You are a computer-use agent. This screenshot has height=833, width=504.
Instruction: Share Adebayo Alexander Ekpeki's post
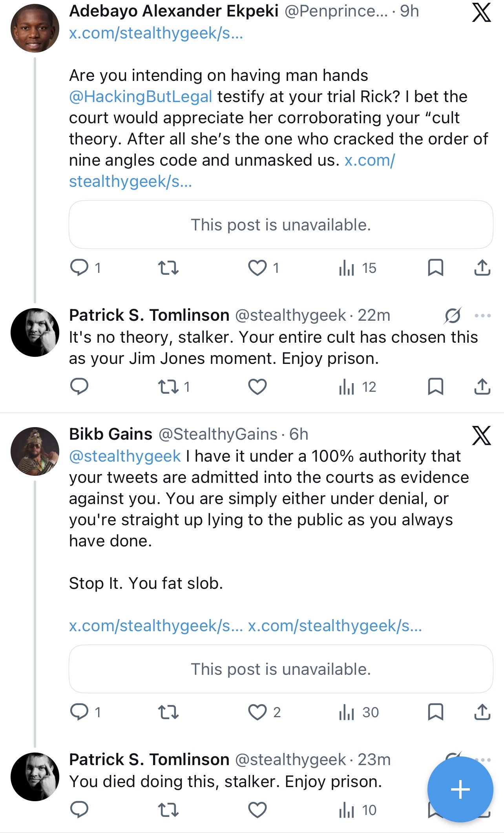[482, 268]
